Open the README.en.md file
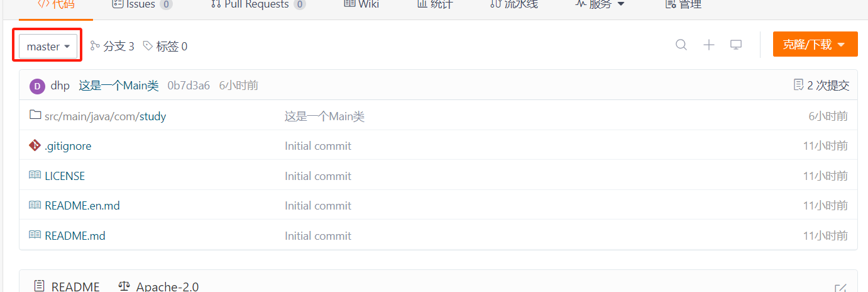The width and height of the screenshot is (868, 292). point(82,206)
